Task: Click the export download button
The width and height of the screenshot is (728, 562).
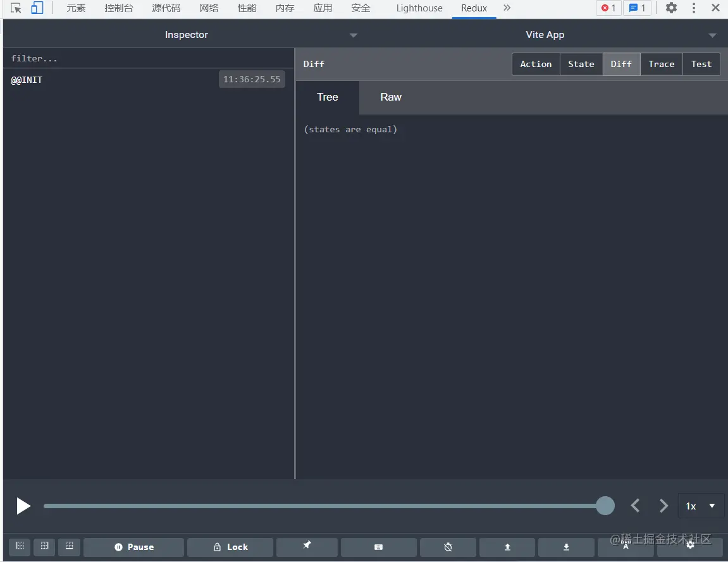Action: [x=567, y=547]
